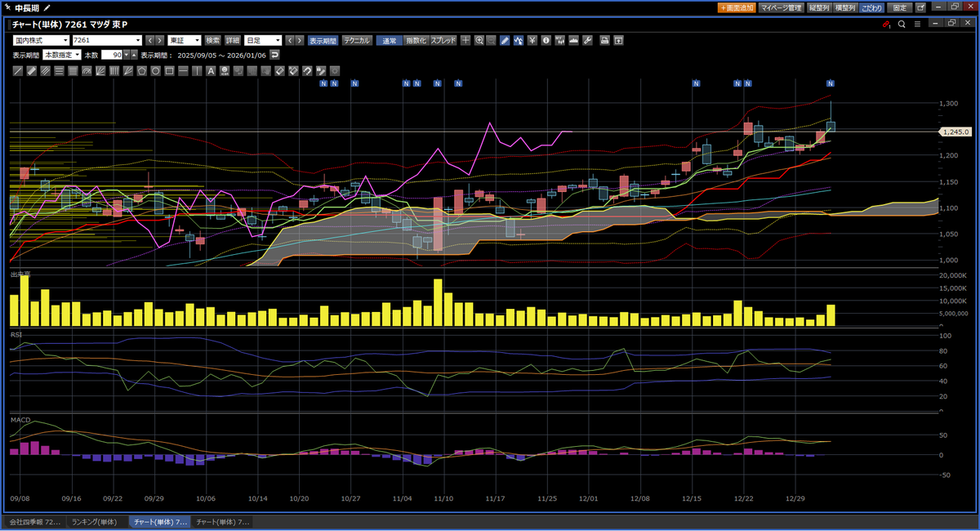980x531 pixels.
Task: Open the 7261 stock code dropdown
Action: tap(107, 40)
